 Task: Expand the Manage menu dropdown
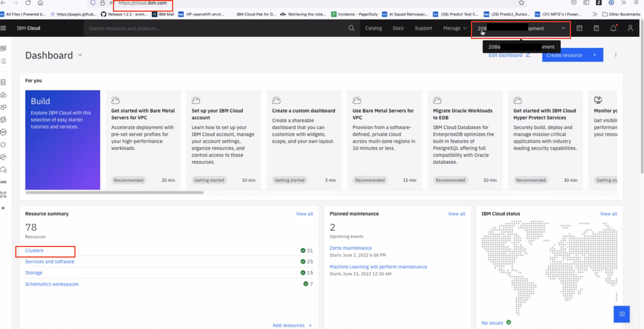pos(455,28)
